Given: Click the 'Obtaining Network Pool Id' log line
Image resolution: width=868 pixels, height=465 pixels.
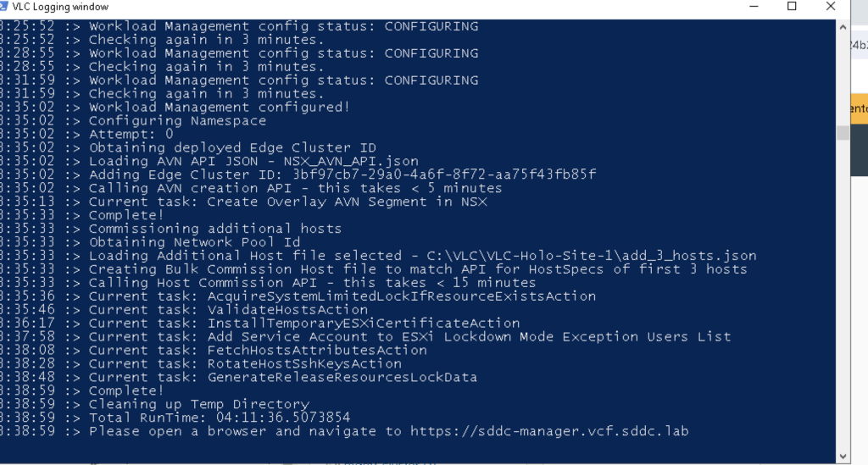Looking at the screenshot, I should pos(194,242).
